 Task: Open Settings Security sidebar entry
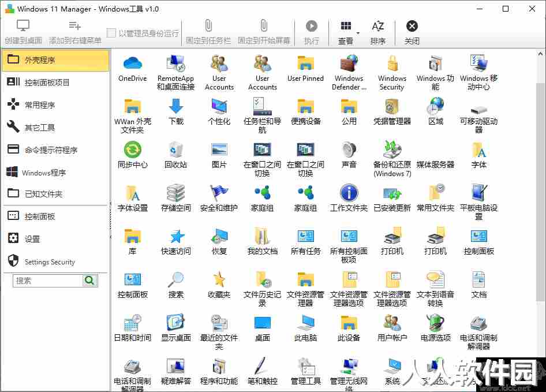point(56,261)
